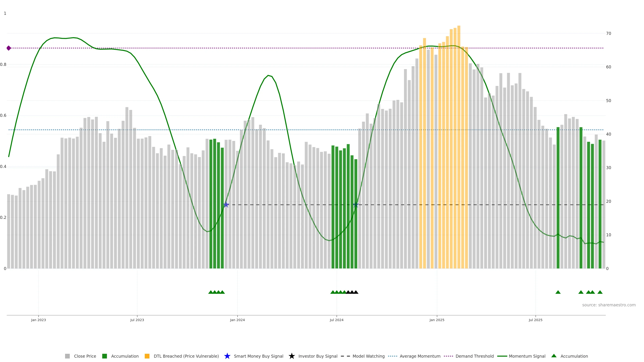
Task: Click the blue star near Jul 2024
Action: (356, 205)
